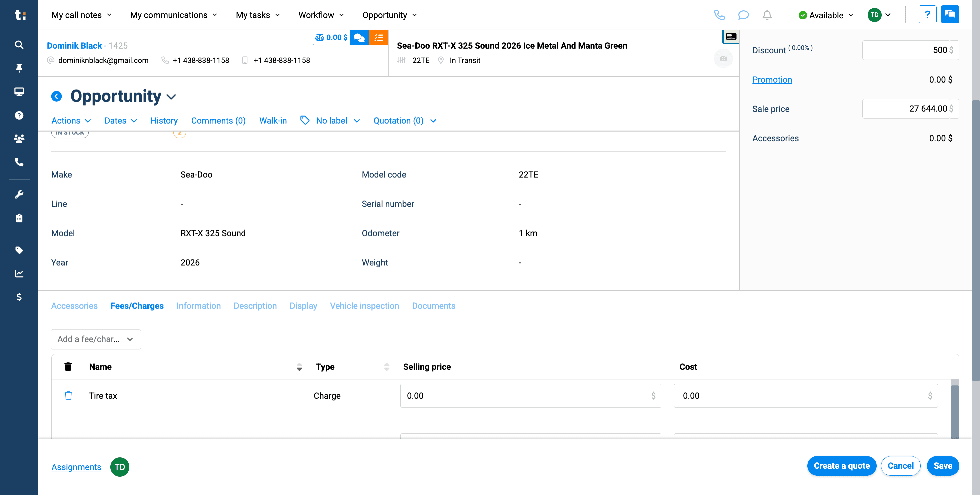Switch to the Accessories tab
Screen dimensions: 980x495
point(74,306)
